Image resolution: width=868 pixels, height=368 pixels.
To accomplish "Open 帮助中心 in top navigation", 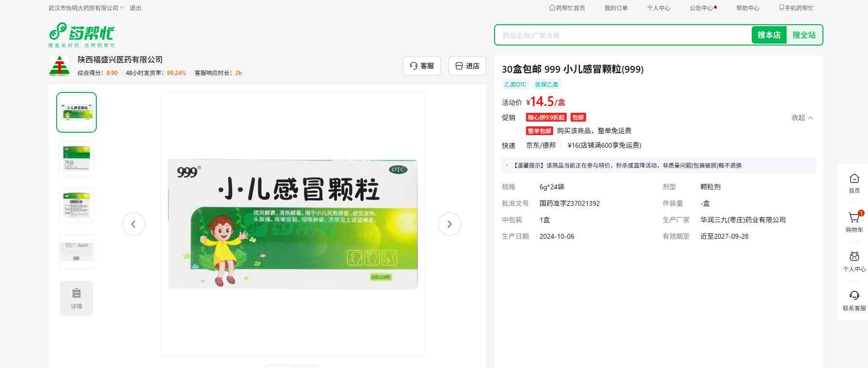I will (747, 8).
